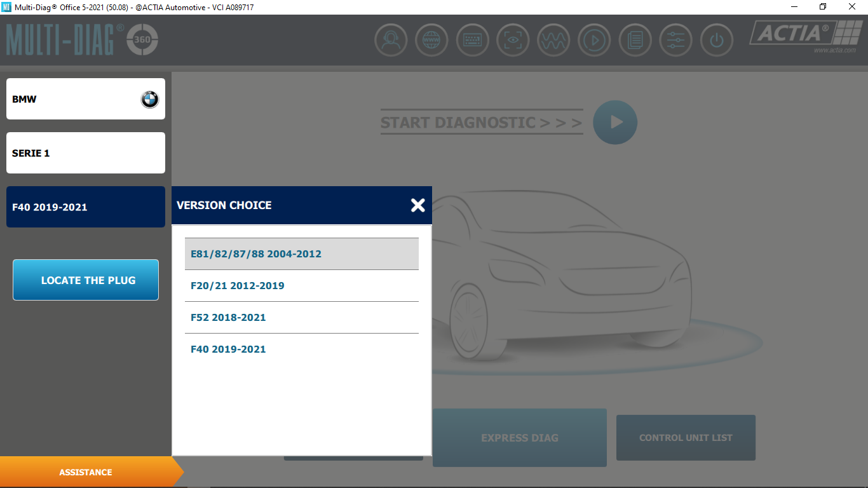Click the Locate The Plug button

point(86,280)
